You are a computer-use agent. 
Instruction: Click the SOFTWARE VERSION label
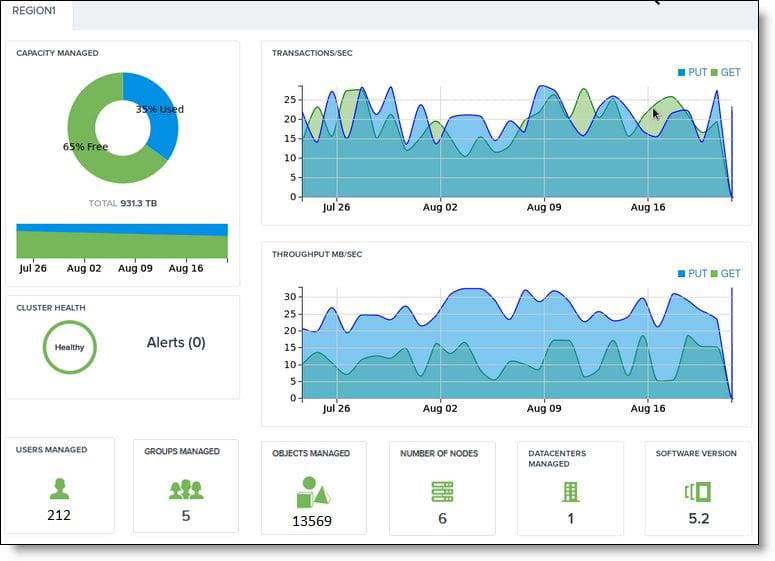[696, 453]
